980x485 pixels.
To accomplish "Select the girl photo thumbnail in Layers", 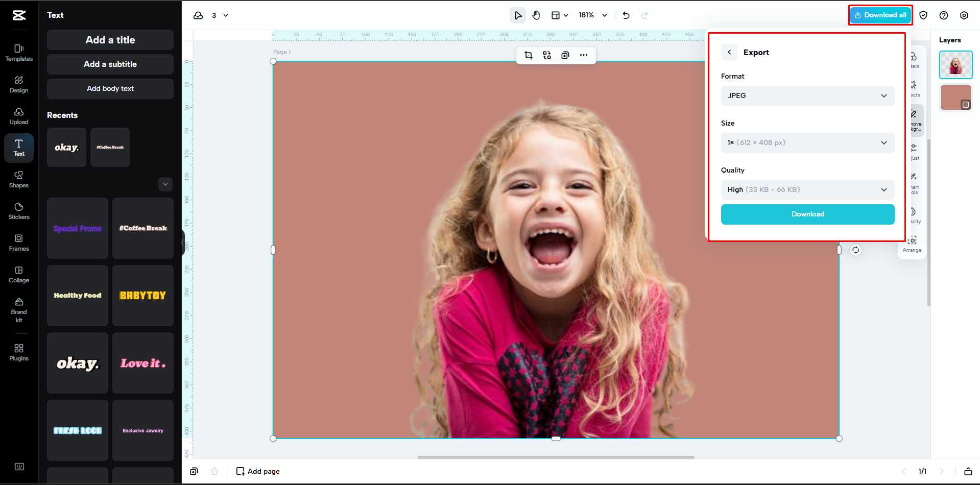I will point(955,65).
